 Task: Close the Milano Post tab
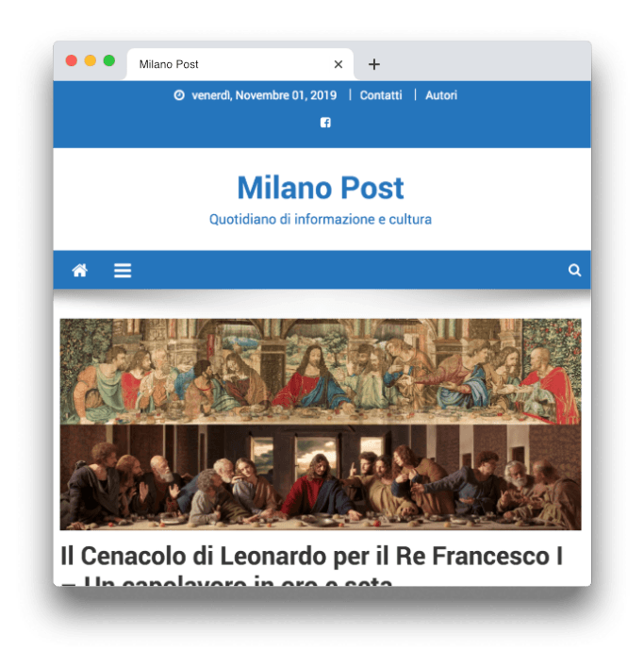(339, 64)
